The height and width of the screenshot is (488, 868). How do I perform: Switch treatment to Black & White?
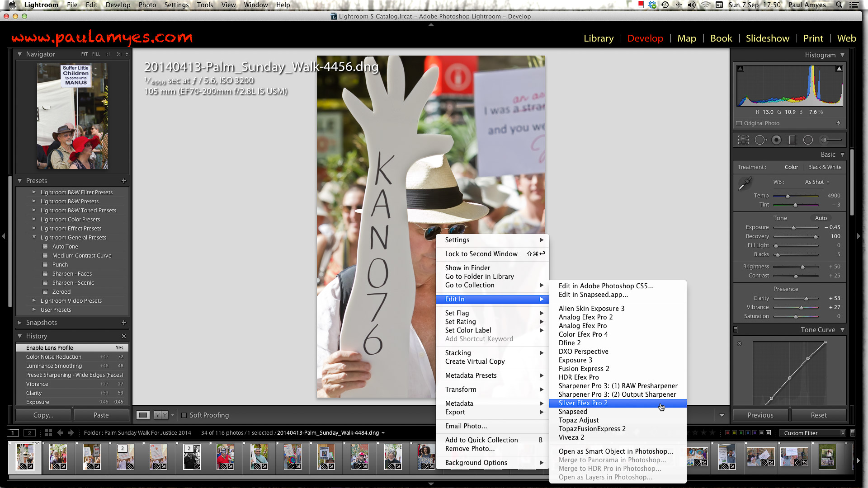click(825, 167)
